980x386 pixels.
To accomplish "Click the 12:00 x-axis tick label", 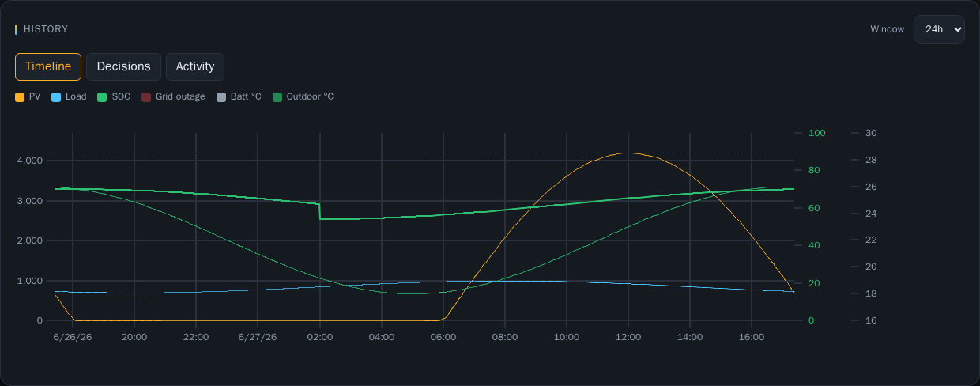I will tap(628, 337).
